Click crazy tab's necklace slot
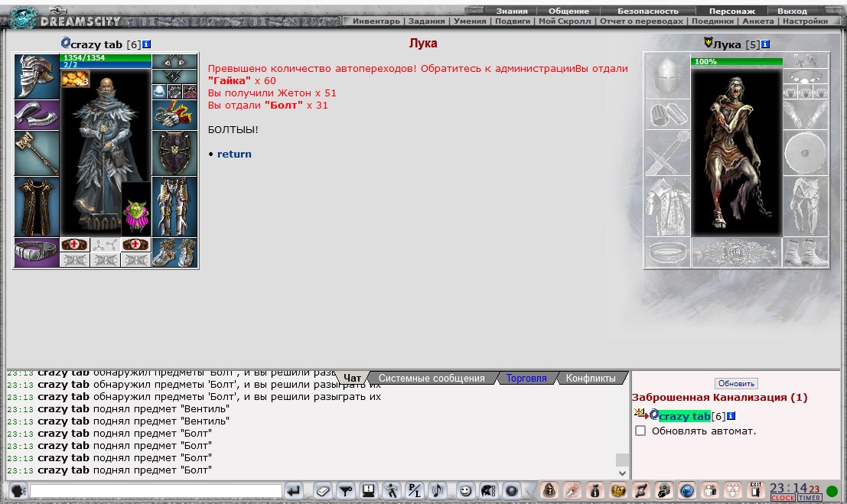847x504 pixels. coord(174,76)
